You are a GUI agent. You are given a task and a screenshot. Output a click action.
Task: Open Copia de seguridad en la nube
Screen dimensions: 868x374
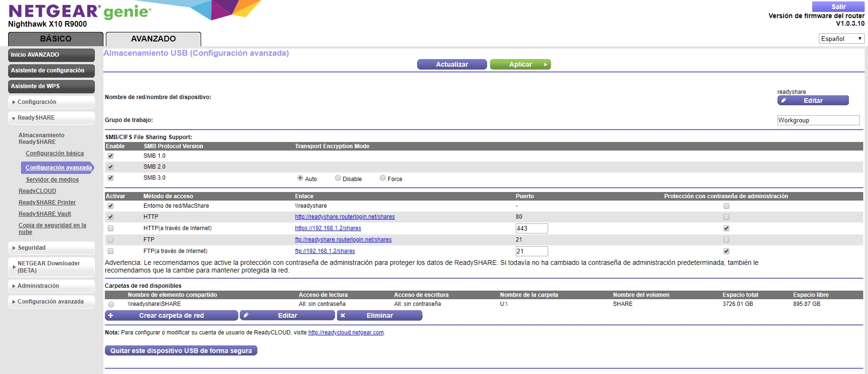[x=52, y=229]
